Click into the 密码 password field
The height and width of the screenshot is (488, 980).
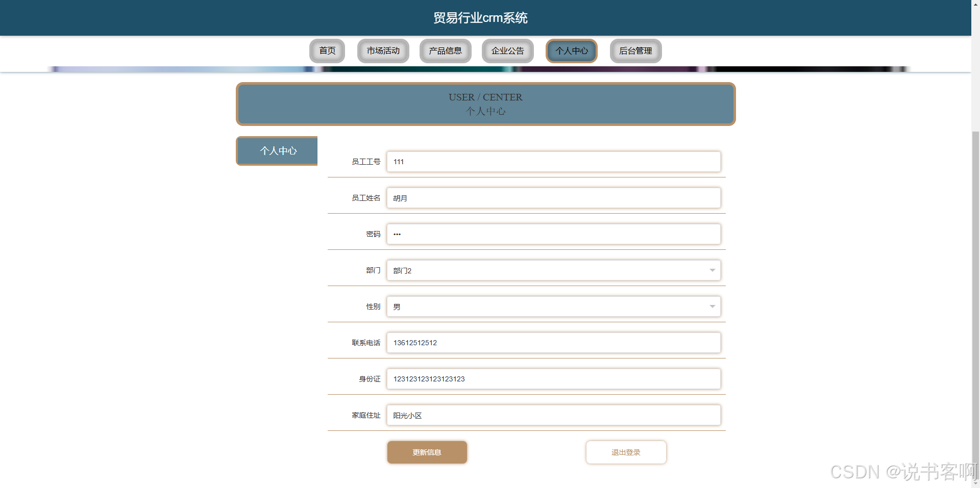point(554,234)
